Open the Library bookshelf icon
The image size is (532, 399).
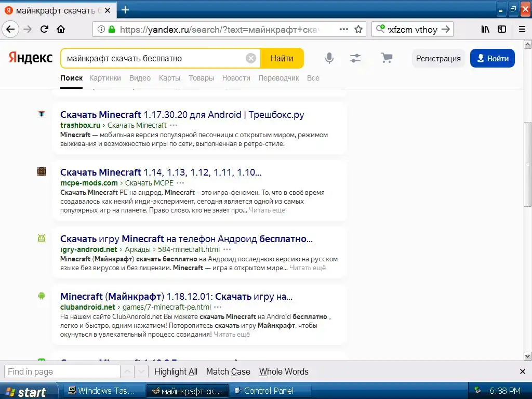(x=486, y=29)
